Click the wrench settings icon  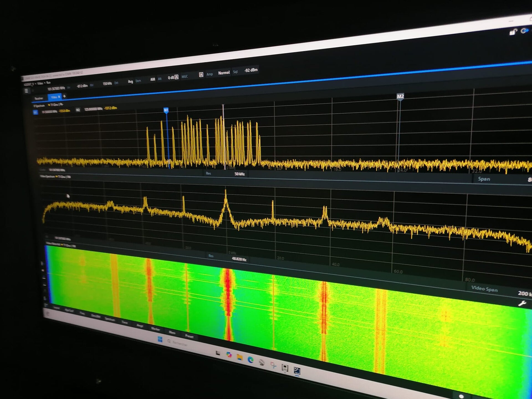click(x=522, y=303)
